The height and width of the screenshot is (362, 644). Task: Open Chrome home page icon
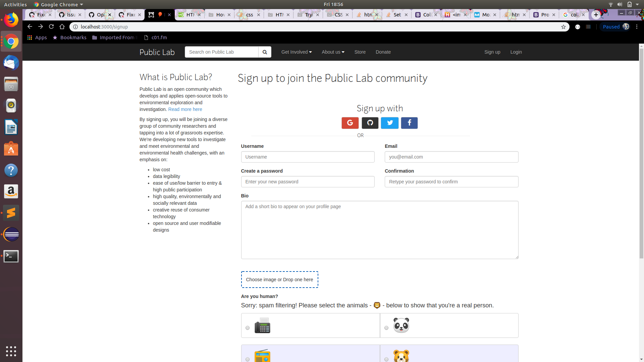tap(62, 27)
